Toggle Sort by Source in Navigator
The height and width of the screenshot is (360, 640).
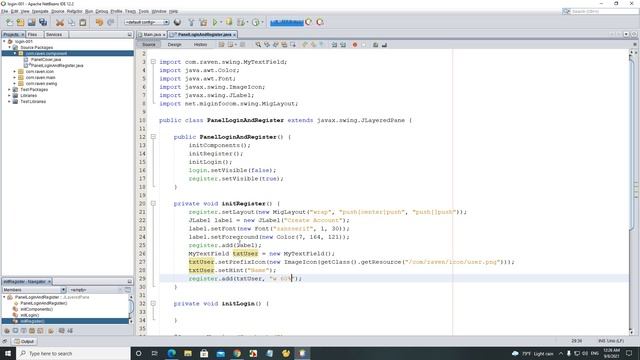coord(70,331)
